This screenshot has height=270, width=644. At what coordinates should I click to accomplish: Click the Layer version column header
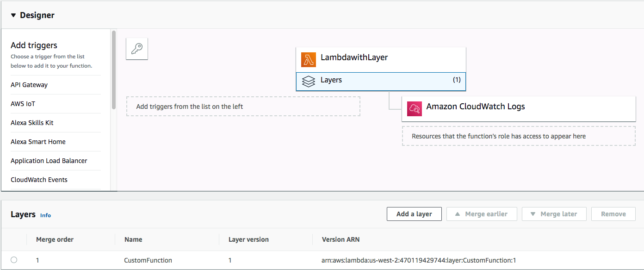coord(248,239)
